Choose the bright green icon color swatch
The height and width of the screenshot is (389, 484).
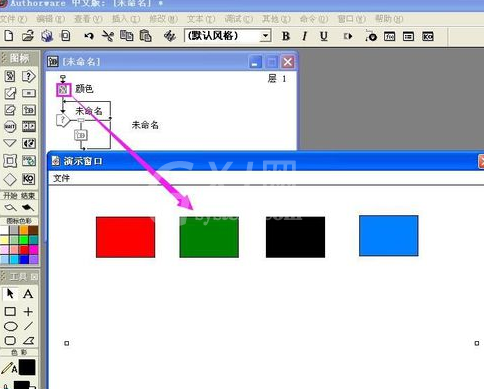(24, 240)
